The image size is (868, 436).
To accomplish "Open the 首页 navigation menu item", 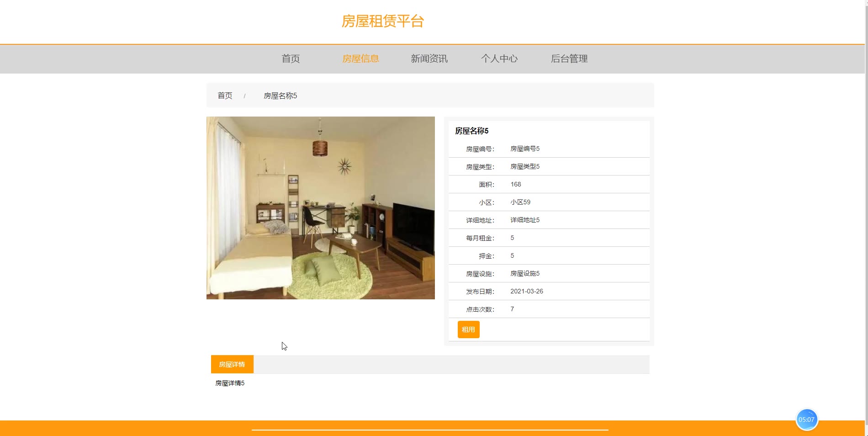I will coord(291,58).
